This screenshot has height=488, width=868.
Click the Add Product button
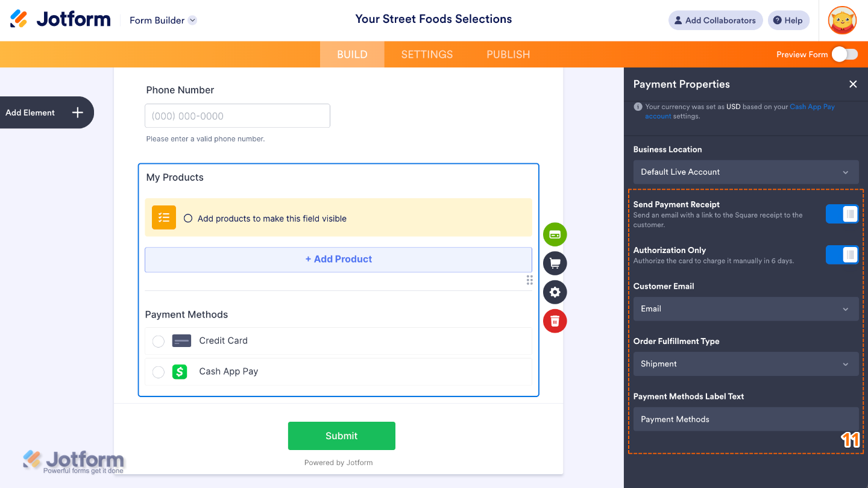[338, 260]
